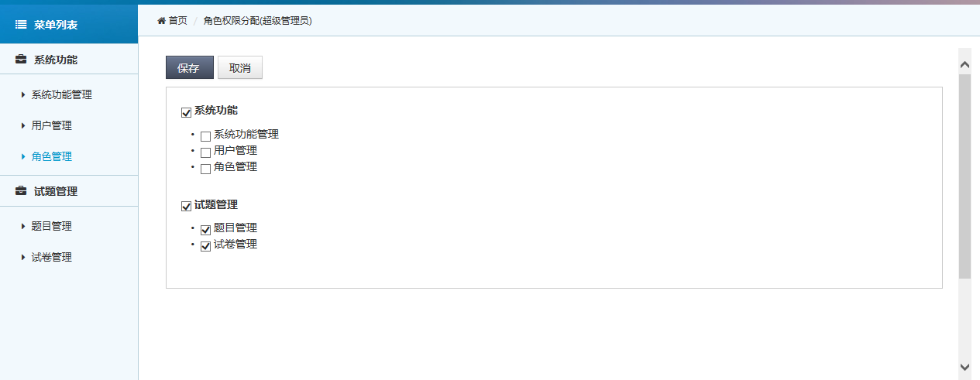Click the 题目管理 label in permission tree
Viewport: 980px width, 380px height.
[x=236, y=228]
